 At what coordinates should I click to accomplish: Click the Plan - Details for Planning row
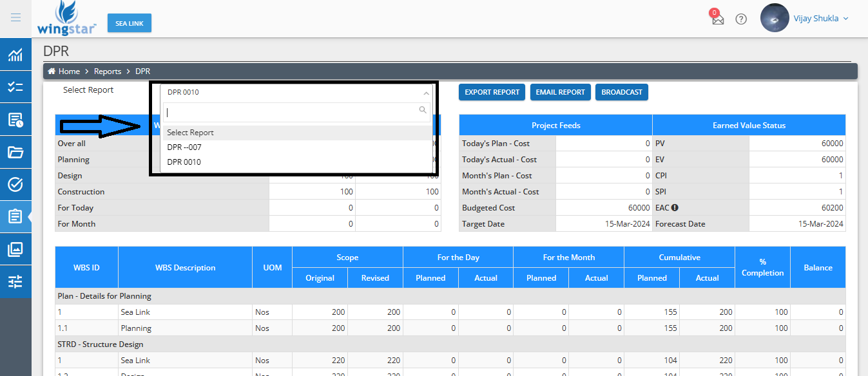coord(450,296)
